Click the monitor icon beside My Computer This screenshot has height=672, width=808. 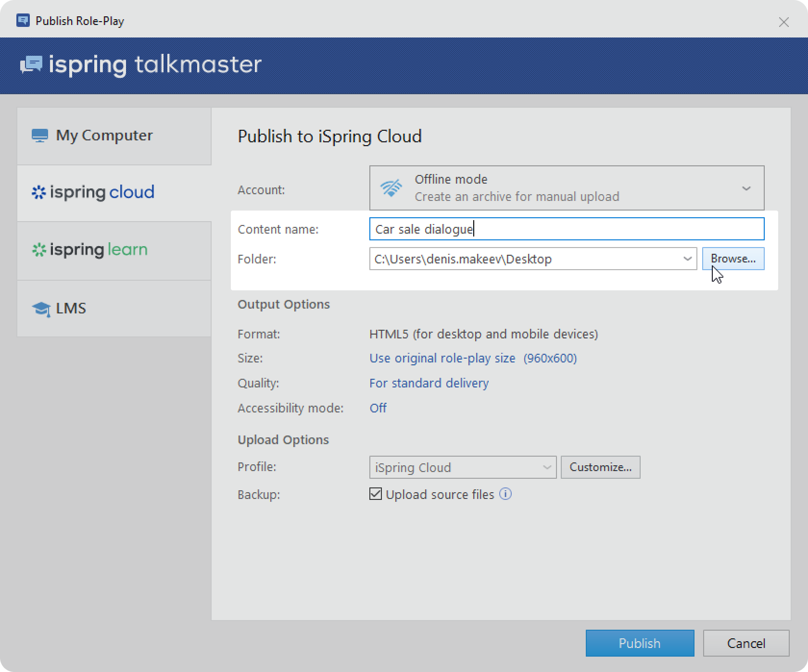click(x=40, y=136)
